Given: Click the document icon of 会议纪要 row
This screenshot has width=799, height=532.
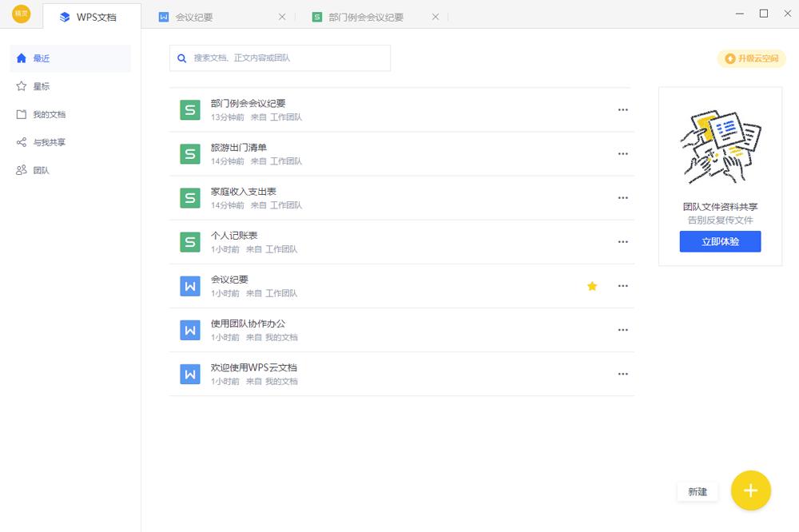Looking at the screenshot, I should 190,286.
